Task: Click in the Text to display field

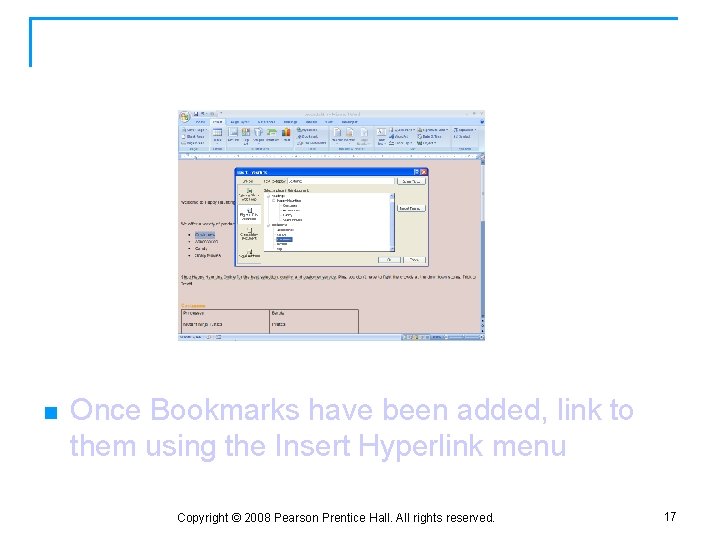Action: coord(341,181)
